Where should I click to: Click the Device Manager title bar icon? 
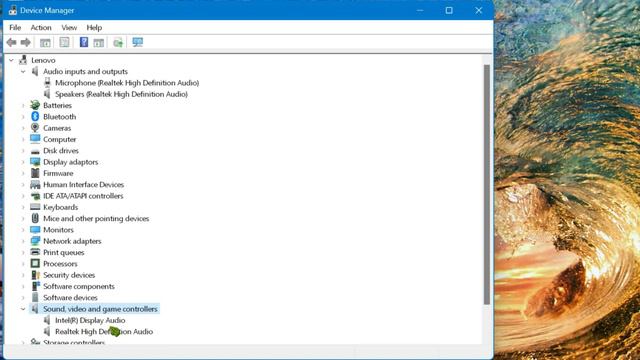coord(13,11)
